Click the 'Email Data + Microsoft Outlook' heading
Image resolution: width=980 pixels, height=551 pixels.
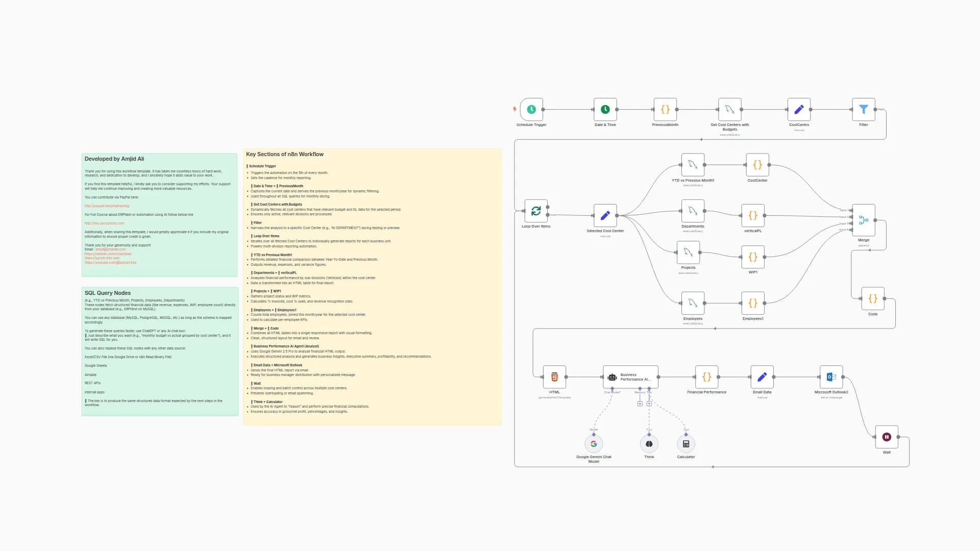point(278,365)
